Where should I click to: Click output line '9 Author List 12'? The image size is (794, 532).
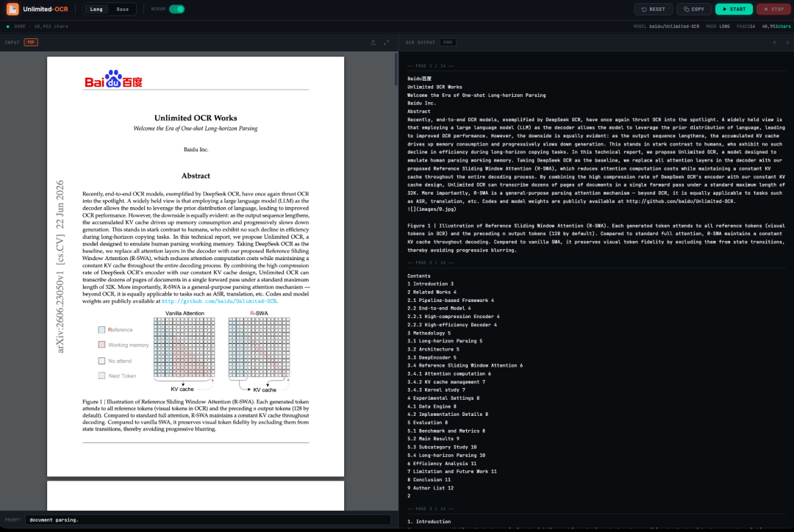tap(430, 488)
